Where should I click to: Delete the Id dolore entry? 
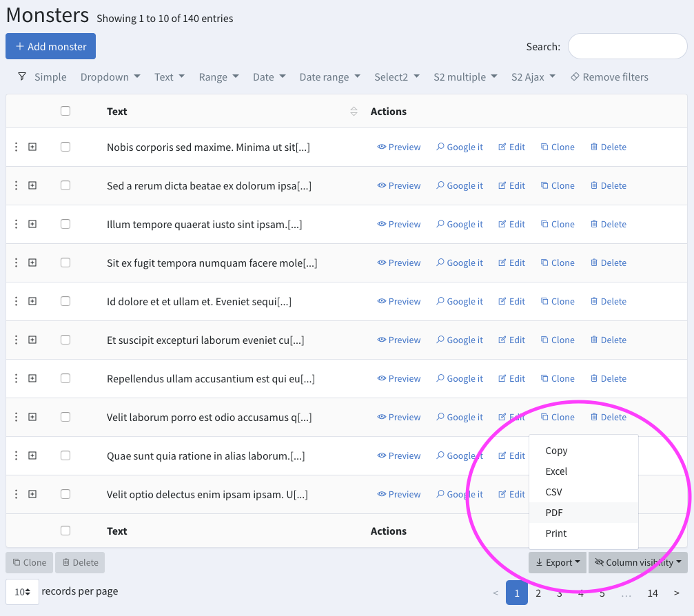click(609, 301)
